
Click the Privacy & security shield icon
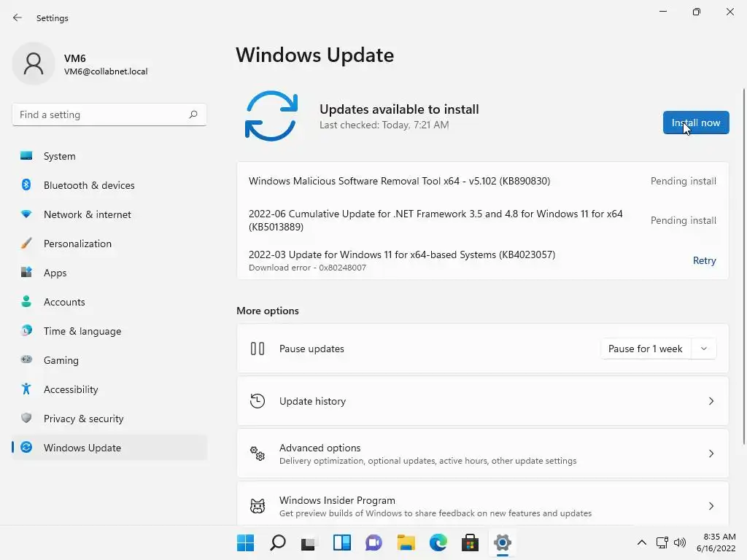[x=26, y=418]
